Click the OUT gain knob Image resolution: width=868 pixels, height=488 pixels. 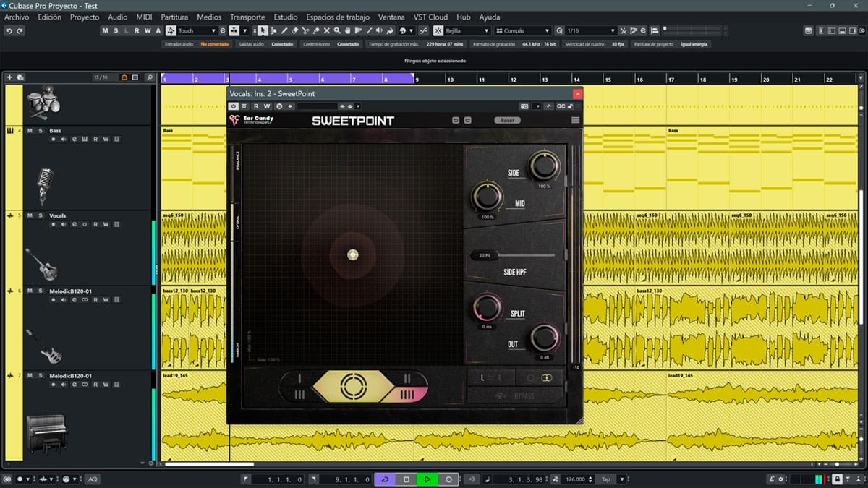pos(544,338)
